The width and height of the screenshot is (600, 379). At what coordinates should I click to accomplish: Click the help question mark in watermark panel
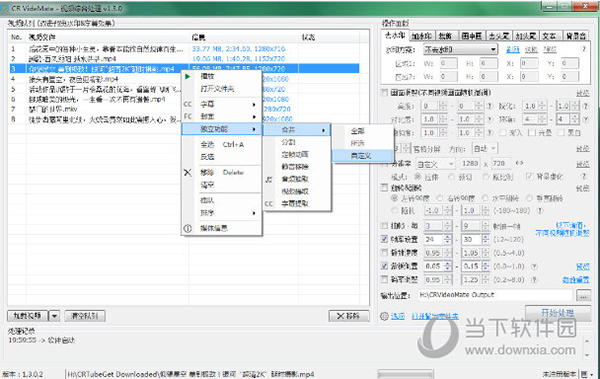[x=584, y=49]
